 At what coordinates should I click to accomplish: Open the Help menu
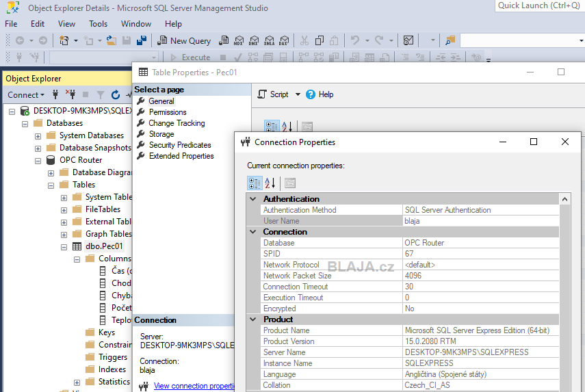point(173,24)
